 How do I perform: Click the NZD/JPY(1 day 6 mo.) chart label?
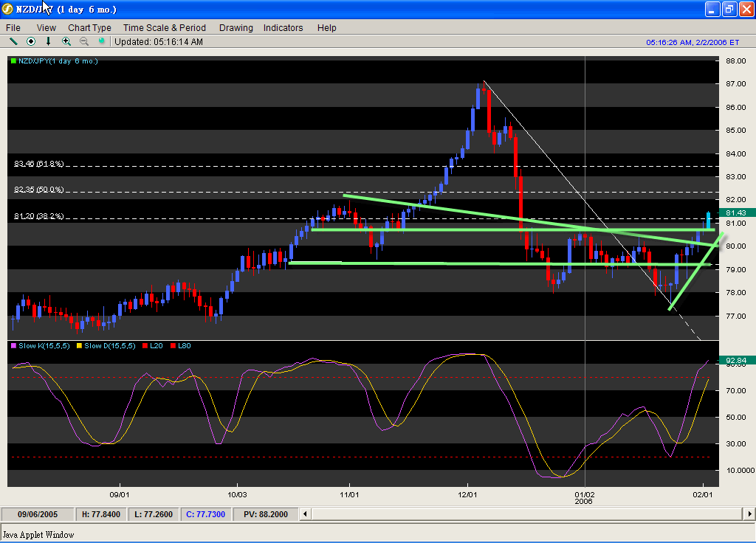pos(58,60)
